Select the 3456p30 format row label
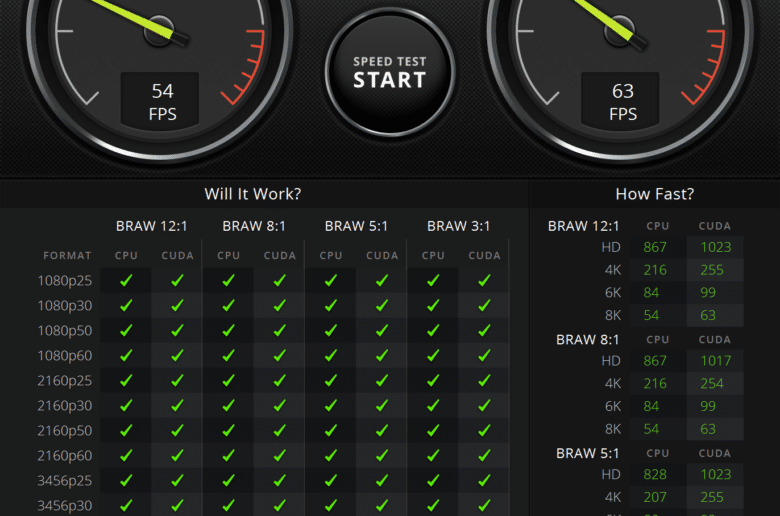The height and width of the screenshot is (516, 780). tap(65, 506)
